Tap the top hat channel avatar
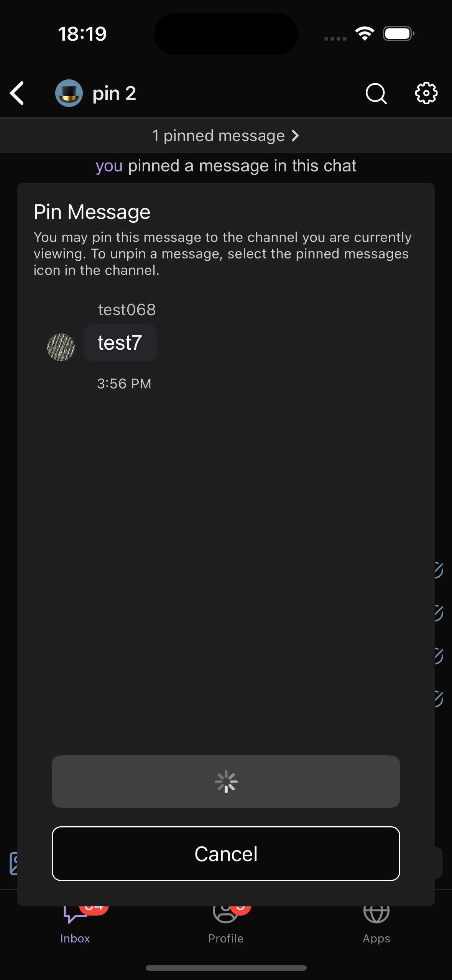The height and width of the screenshot is (980, 452). click(x=69, y=93)
